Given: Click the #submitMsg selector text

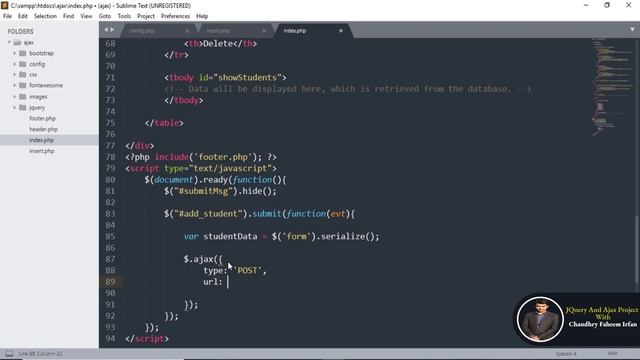Looking at the screenshot, I should coord(203,191).
